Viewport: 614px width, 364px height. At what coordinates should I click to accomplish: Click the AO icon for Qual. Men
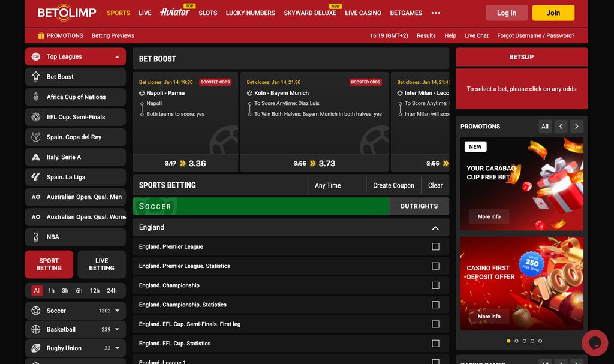click(35, 197)
